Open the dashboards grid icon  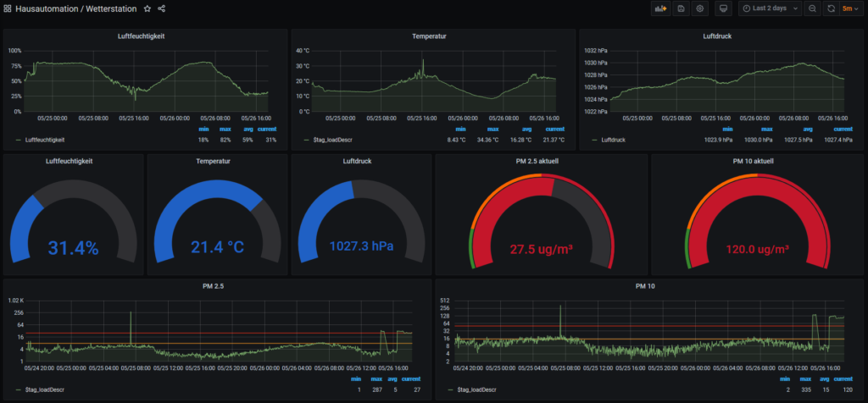(x=8, y=8)
